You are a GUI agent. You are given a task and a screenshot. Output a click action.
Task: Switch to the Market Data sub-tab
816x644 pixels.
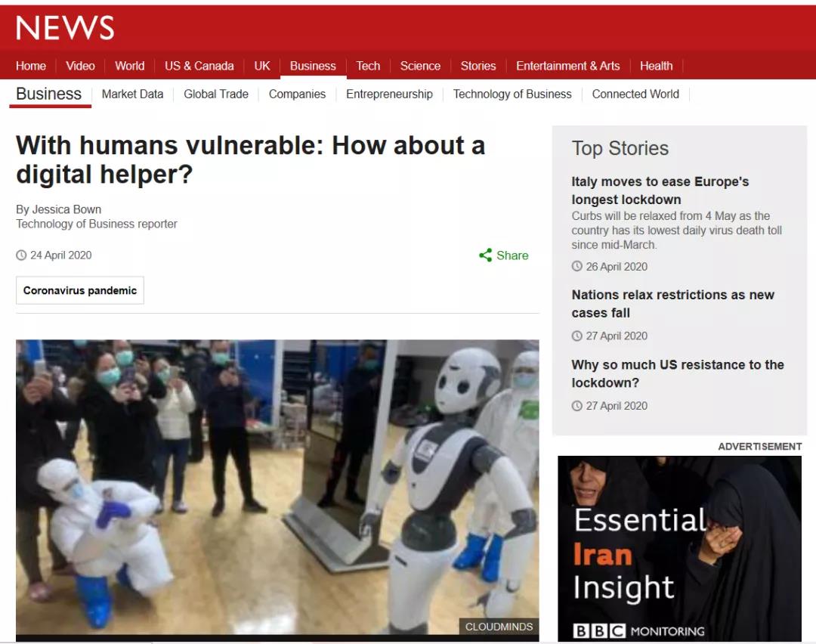[133, 94]
